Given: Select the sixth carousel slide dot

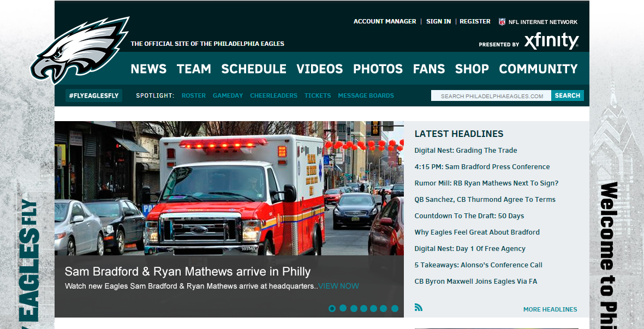Looking at the screenshot, I should click(x=383, y=308).
